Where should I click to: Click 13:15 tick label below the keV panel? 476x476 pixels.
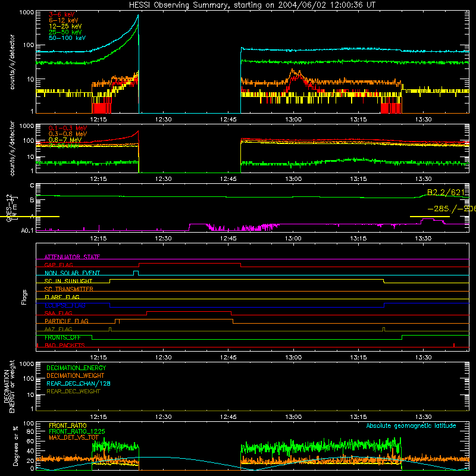pyautogui.click(x=358, y=120)
